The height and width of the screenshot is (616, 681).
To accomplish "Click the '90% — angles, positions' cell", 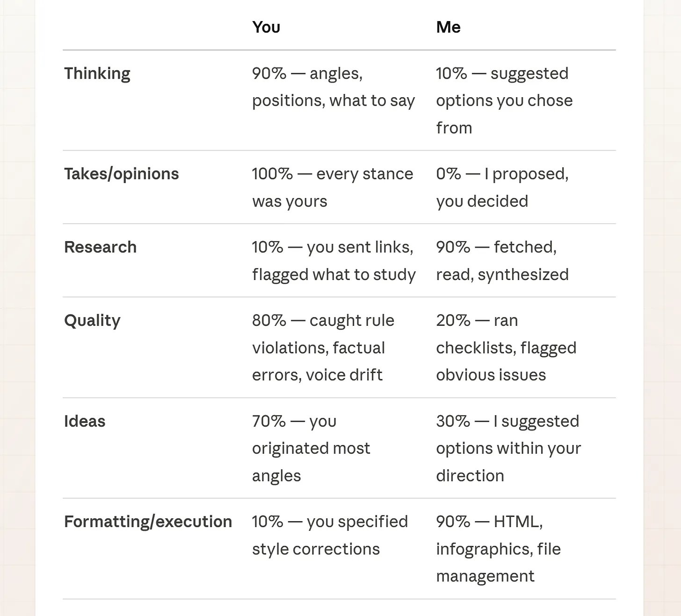I will tap(333, 87).
